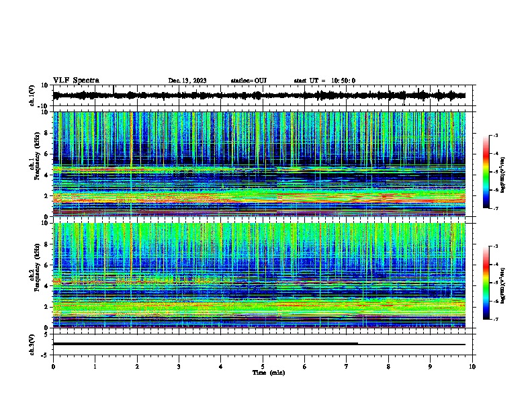Click the time axis tick label "3"
The height and width of the screenshot is (411, 532).
tap(179, 367)
